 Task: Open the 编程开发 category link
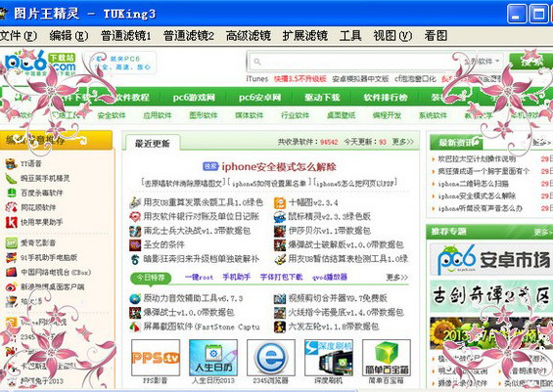click(387, 115)
